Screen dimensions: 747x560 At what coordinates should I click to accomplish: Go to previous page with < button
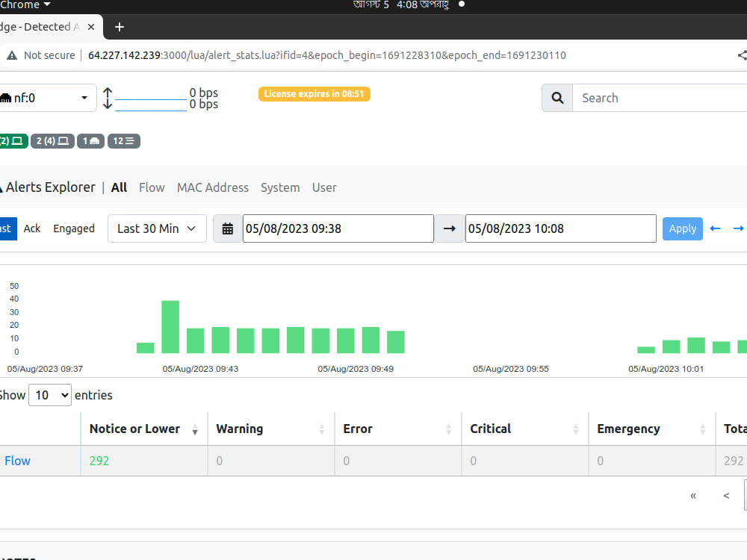click(x=726, y=496)
